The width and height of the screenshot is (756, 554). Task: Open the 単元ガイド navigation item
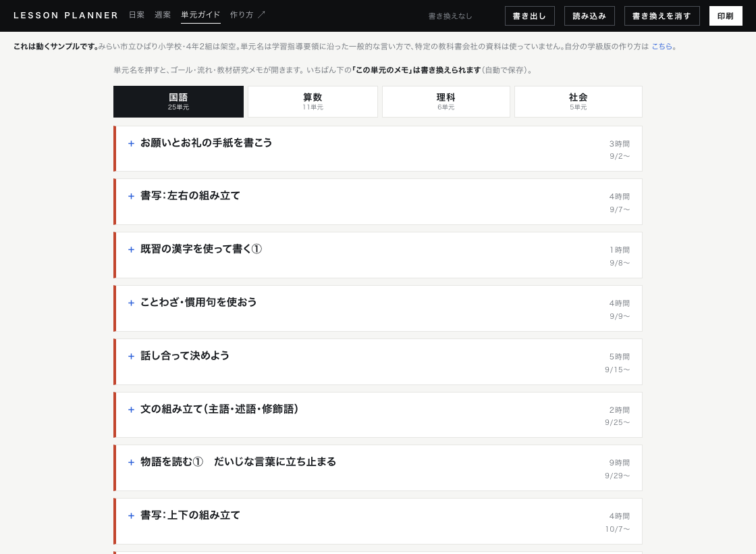tap(200, 15)
